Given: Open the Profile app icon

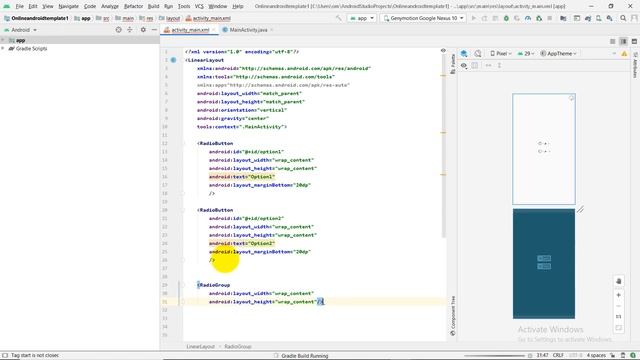Looking at the screenshot, I should point(528,18).
